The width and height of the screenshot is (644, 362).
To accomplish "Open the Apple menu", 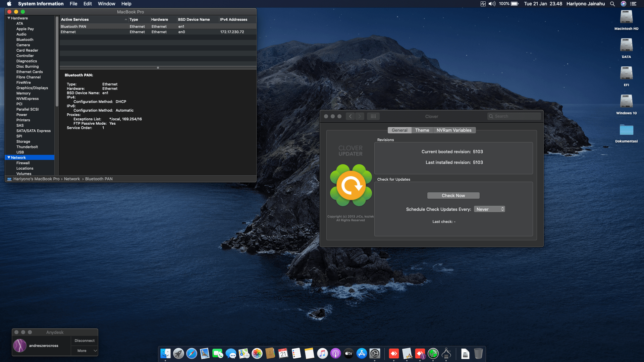I will (x=9, y=4).
